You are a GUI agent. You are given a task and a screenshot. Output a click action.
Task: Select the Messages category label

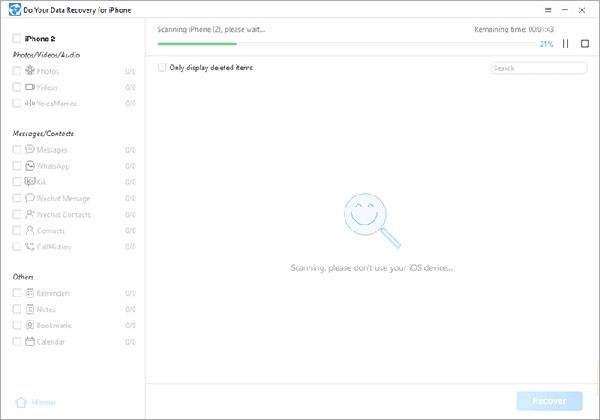tap(52, 150)
